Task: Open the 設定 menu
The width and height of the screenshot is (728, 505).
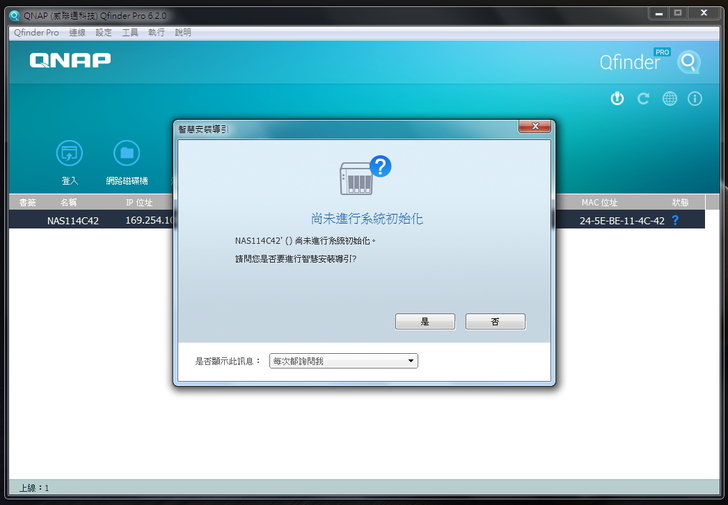Action: [104, 32]
